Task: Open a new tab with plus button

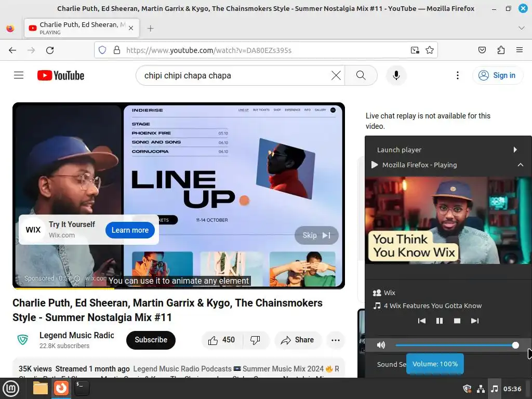Action: (x=151, y=29)
